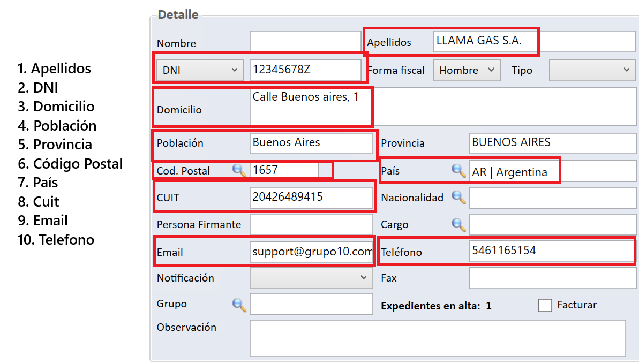Screen dimensions: 639x364
Task: Click the Nacionalidad search magnifier icon
Action: click(x=458, y=197)
